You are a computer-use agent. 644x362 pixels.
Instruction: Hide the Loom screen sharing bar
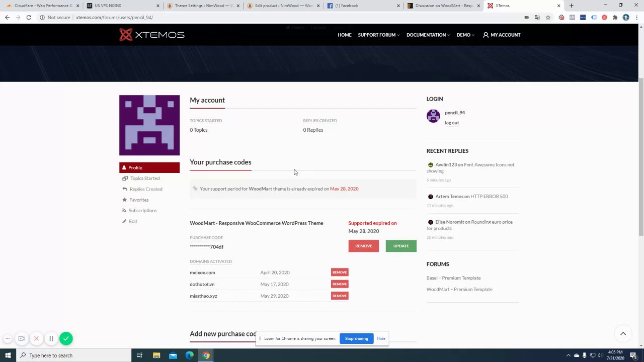[x=381, y=338]
